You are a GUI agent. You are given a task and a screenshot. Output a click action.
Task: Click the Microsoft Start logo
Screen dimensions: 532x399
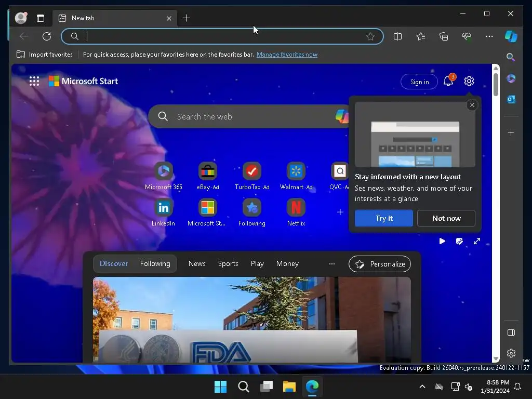(x=84, y=81)
